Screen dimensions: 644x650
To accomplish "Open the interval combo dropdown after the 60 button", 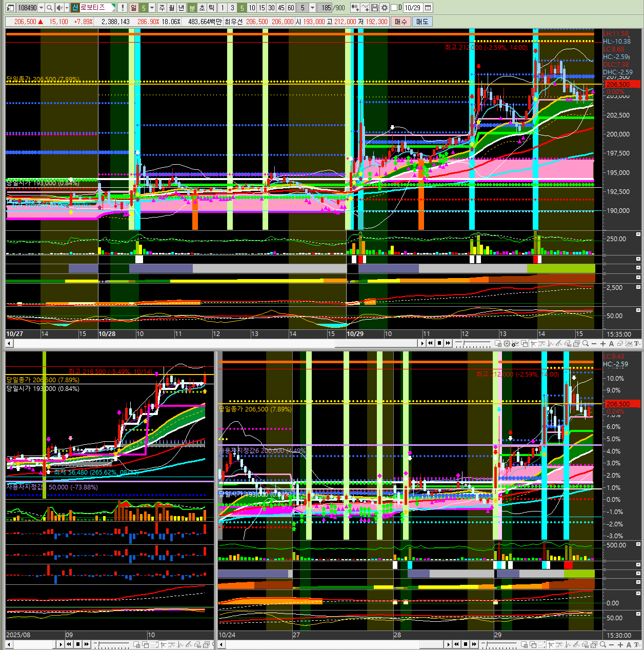I will (x=312, y=8).
